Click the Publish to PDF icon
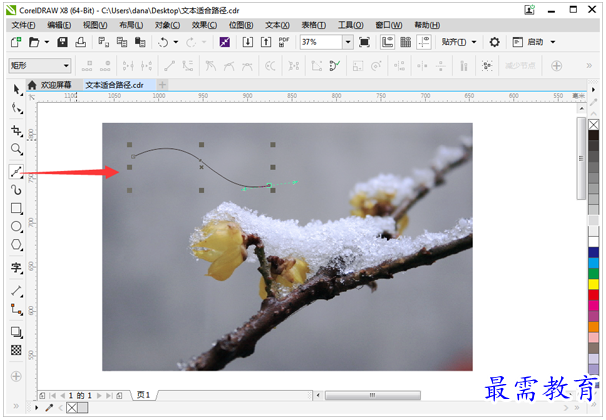606x420 pixels. tap(284, 42)
